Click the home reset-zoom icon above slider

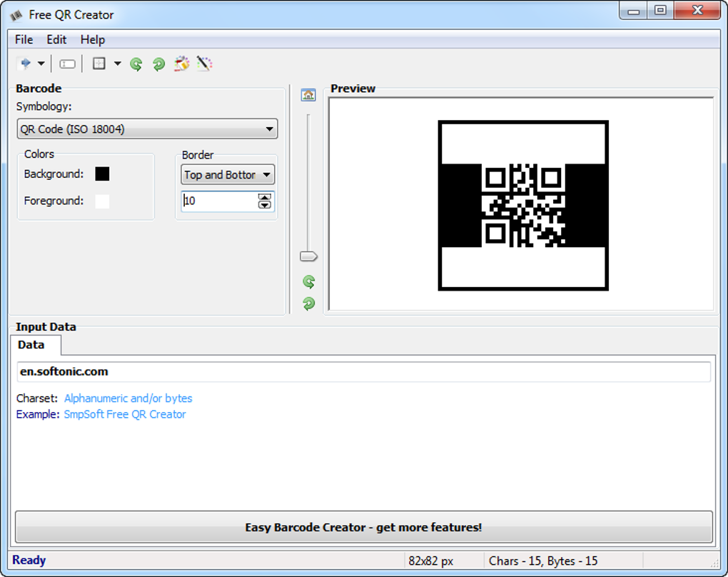click(308, 95)
